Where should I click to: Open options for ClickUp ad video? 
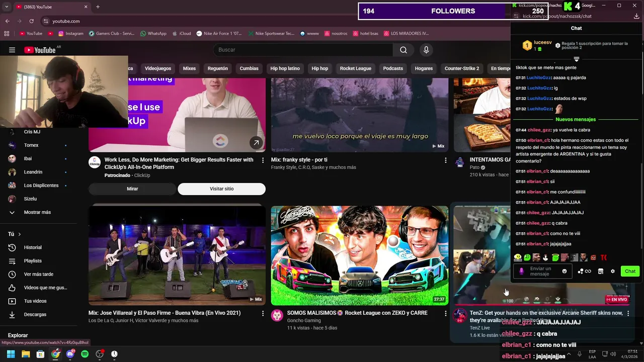263,160
